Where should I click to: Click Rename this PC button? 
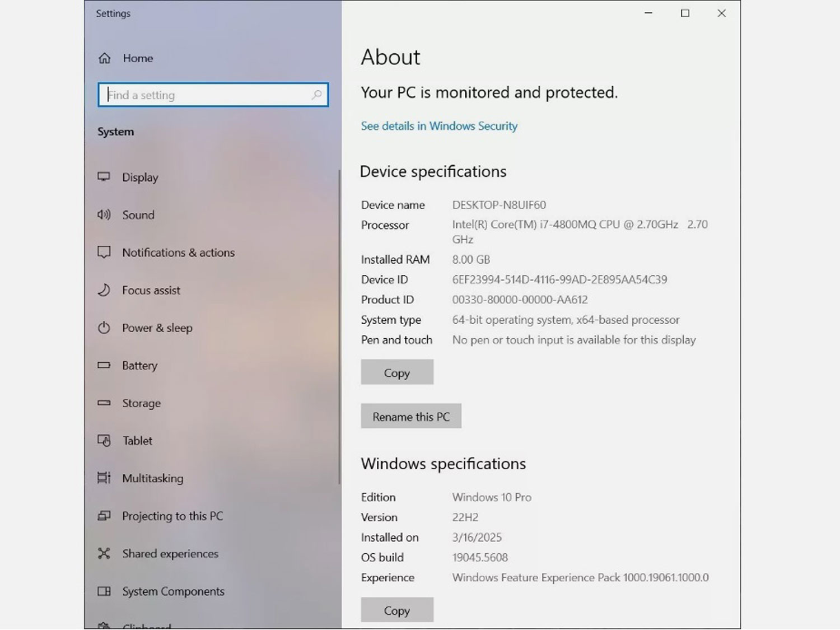[x=411, y=416]
